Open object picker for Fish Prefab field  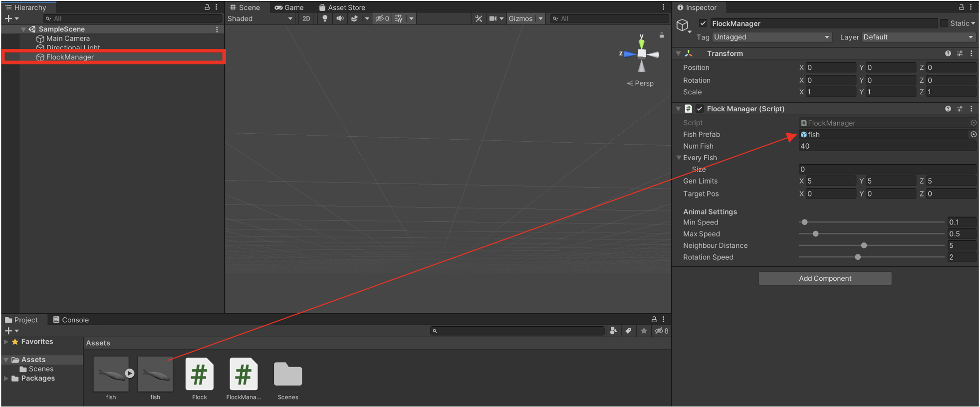click(x=973, y=134)
